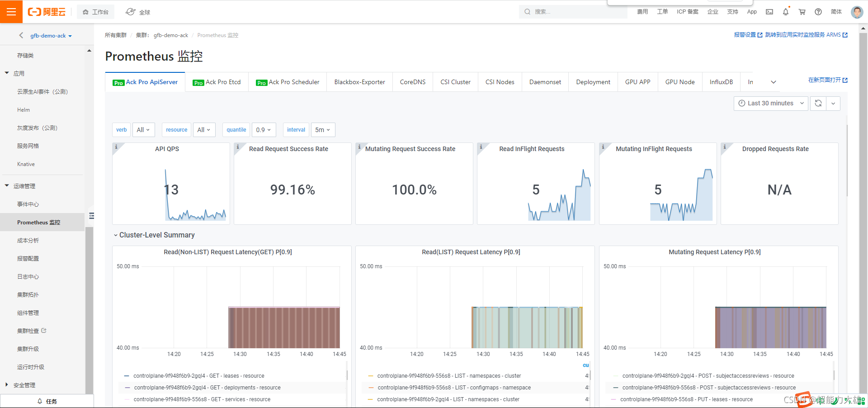Switch to the InfluxDB tab
Screen dimensions: 868x408
click(x=722, y=82)
